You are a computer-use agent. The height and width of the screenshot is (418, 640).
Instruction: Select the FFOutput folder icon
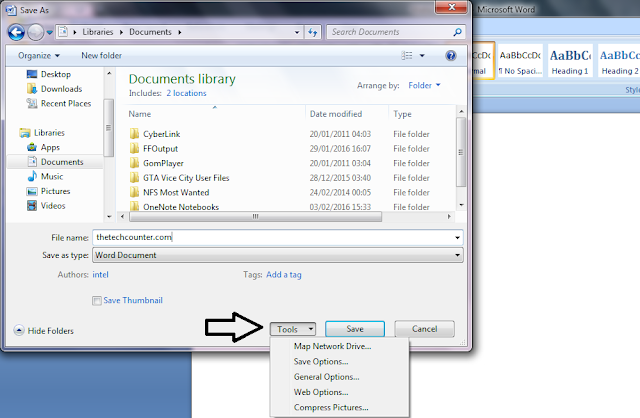pos(134,148)
